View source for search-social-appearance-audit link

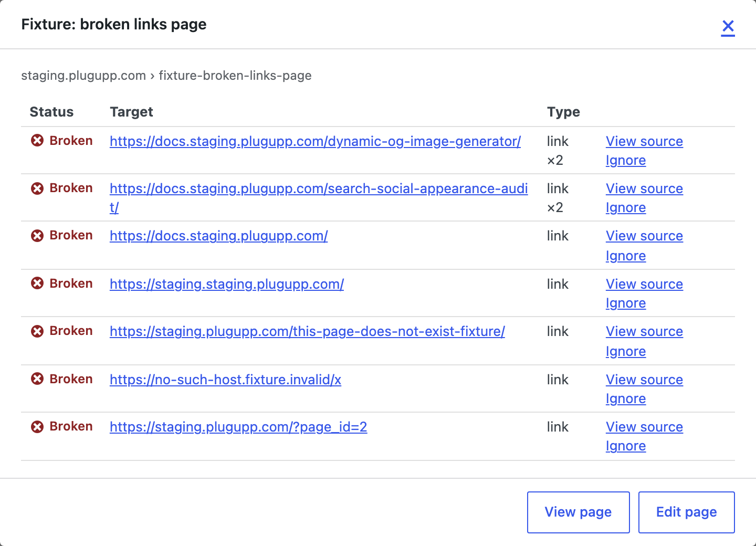644,188
